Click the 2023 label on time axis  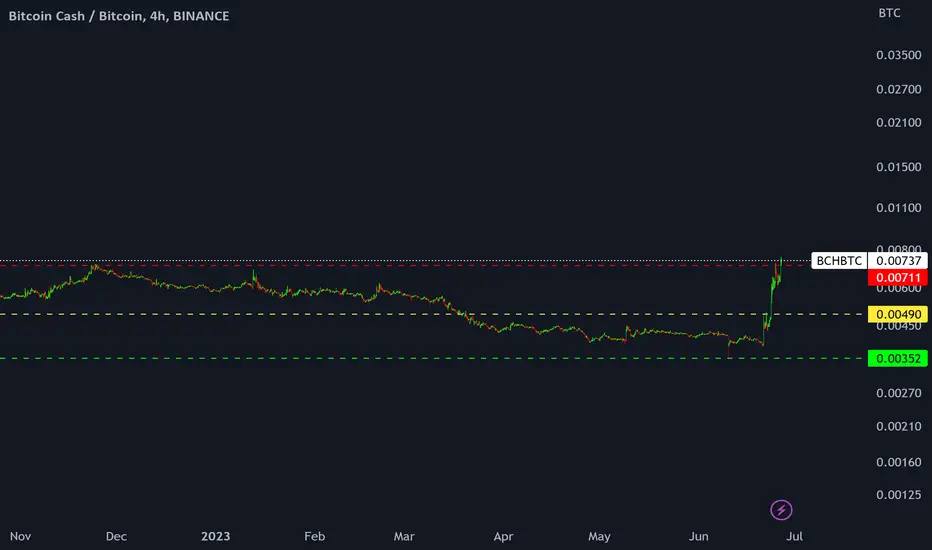tap(215, 536)
